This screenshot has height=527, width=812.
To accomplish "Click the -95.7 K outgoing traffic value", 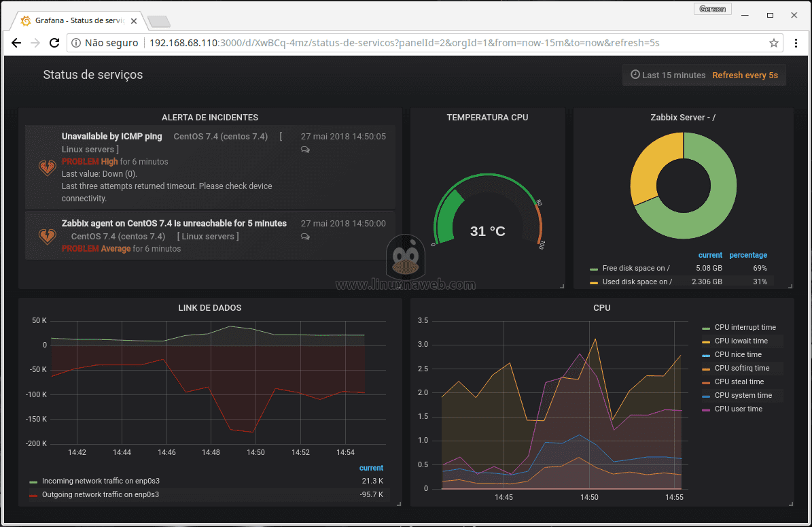I will coord(371,495).
